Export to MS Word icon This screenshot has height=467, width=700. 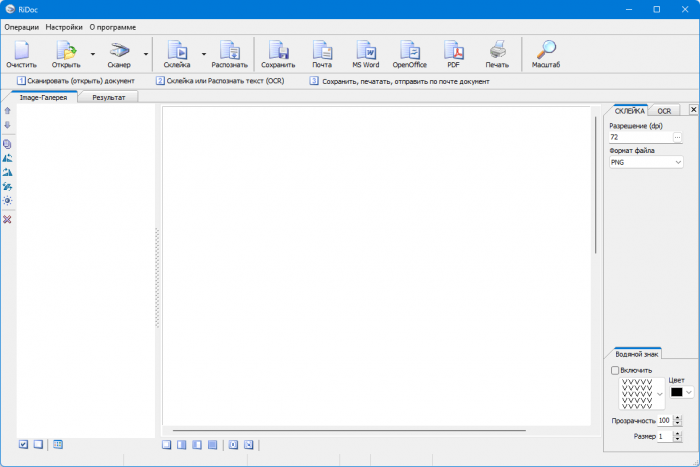pyautogui.click(x=365, y=51)
